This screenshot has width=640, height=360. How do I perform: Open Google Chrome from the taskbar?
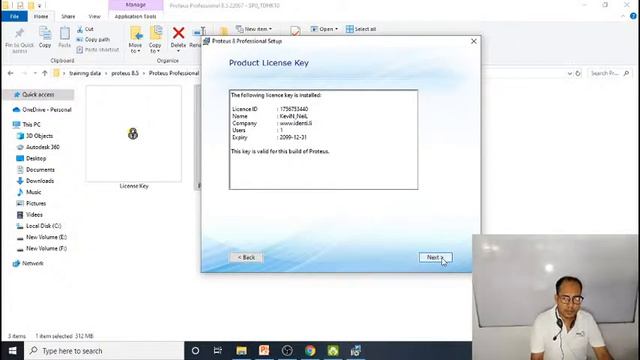[310, 351]
